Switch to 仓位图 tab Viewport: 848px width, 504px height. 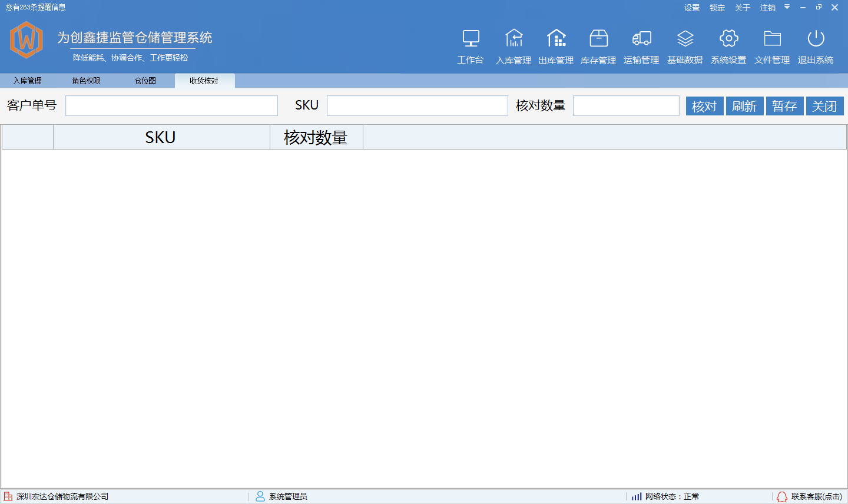(145, 81)
